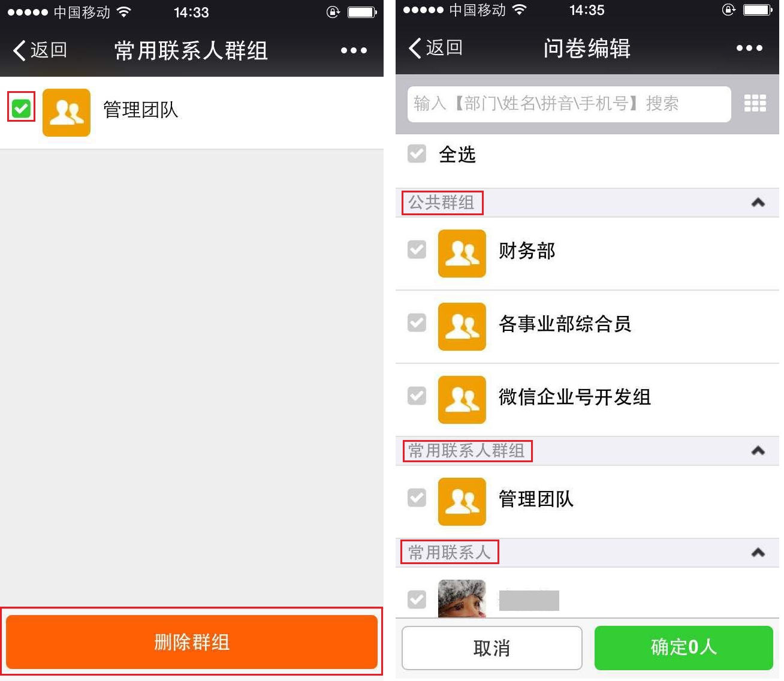Collapse the 公共群组 section

pos(758,202)
